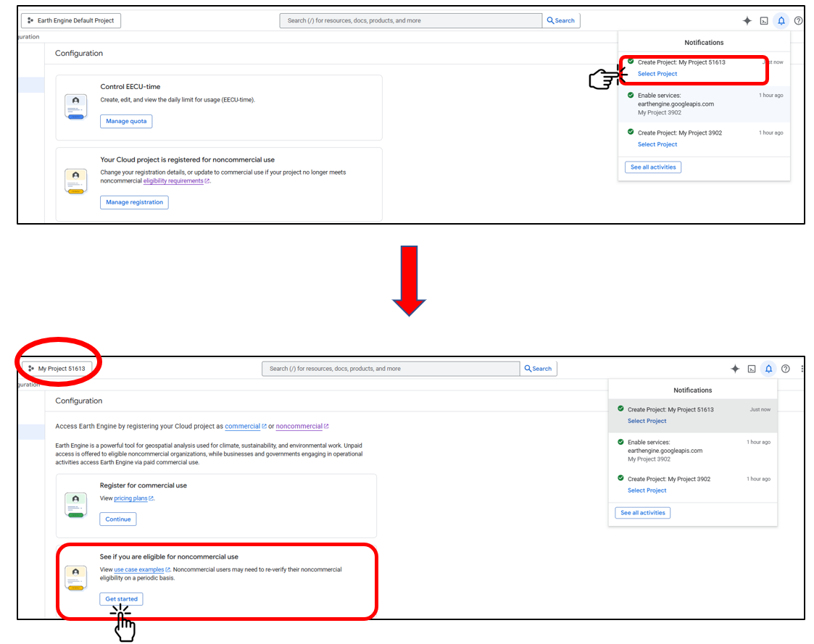
Task: Click Get started for noncommercial use
Action: point(121,599)
